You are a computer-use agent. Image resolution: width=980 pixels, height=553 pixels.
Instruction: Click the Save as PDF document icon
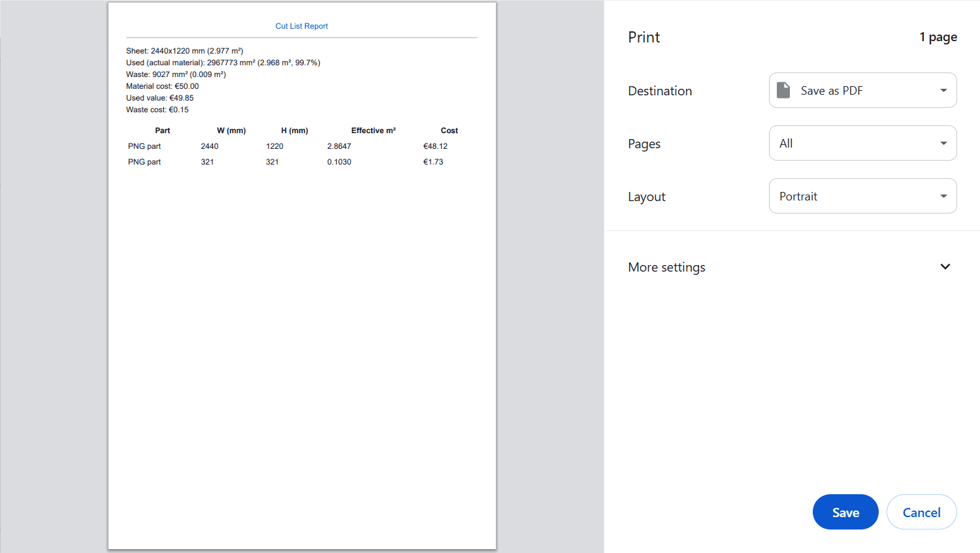click(x=783, y=90)
